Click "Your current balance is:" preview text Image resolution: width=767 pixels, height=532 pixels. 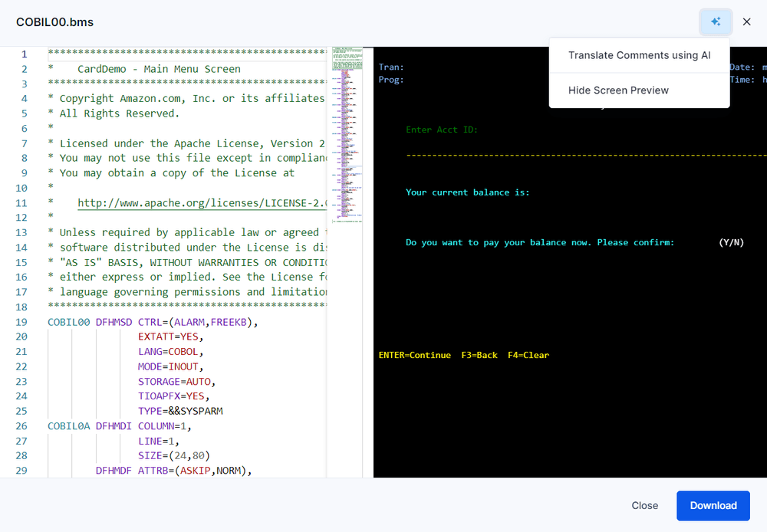point(469,192)
